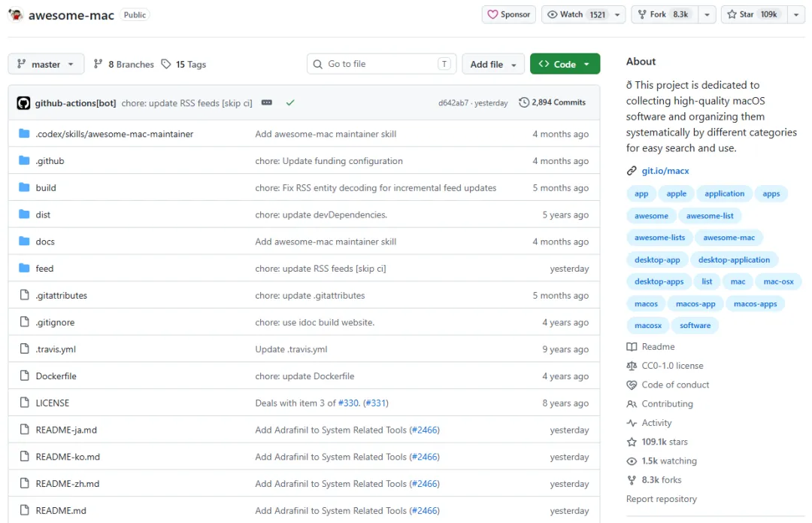Click the scale icon for CC0-1.0 license
Viewport: 812px width, 523px height.
[632, 366]
